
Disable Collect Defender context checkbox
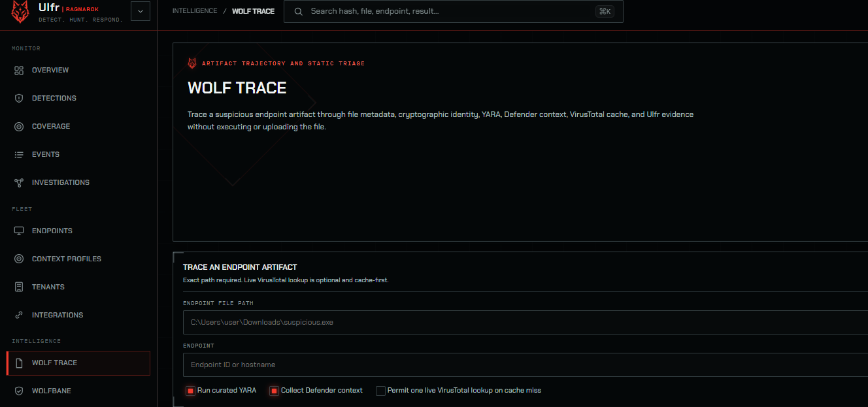pos(274,391)
